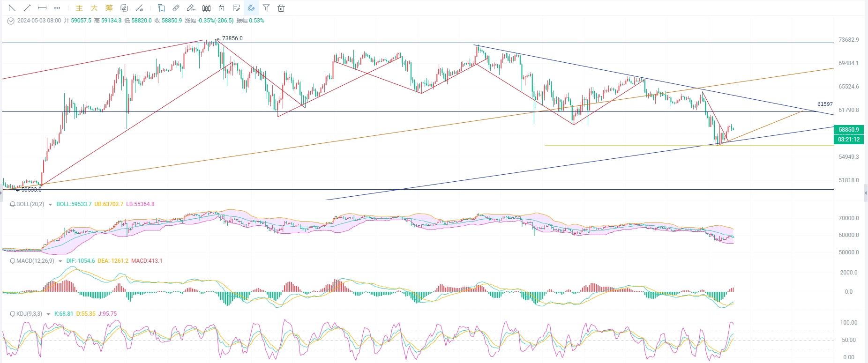Click the low price value 58820.0
Image resolution: width=868 pixels, height=363 pixels.
point(142,21)
